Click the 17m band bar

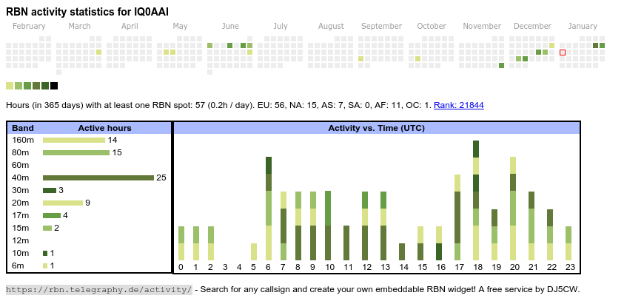[x=51, y=215]
